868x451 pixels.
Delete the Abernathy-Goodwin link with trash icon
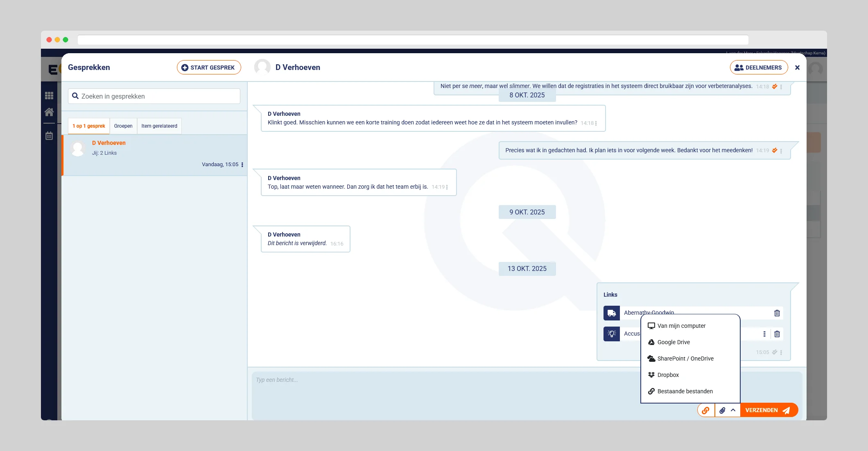pyautogui.click(x=777, y=313)
